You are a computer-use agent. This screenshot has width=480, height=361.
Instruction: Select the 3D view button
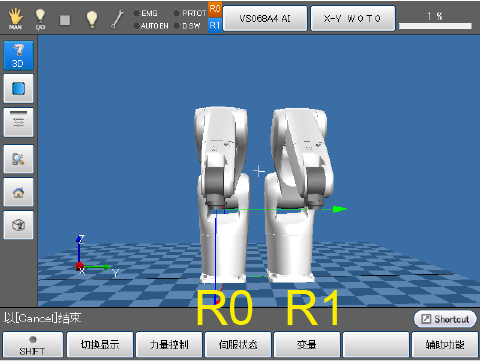[18, 55]
